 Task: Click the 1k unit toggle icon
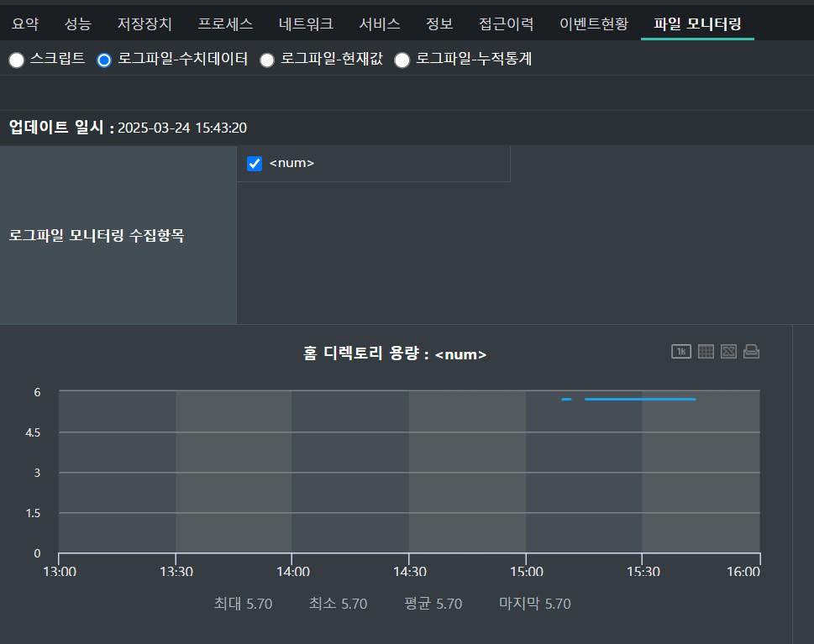coord(680,352)
